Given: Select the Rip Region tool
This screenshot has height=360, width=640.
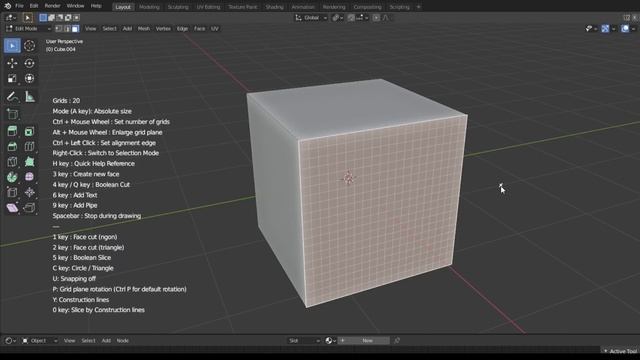Looking at the screenshot, I should pos(29,208).
